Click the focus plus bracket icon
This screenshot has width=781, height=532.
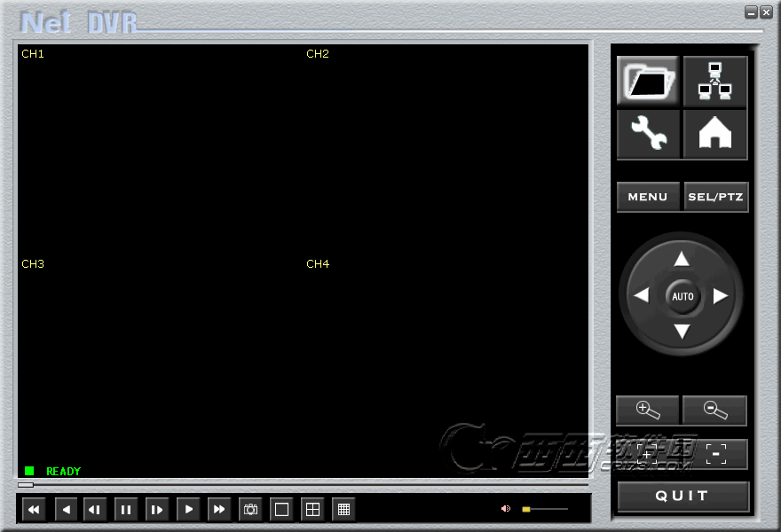click(x=648, y=454)
